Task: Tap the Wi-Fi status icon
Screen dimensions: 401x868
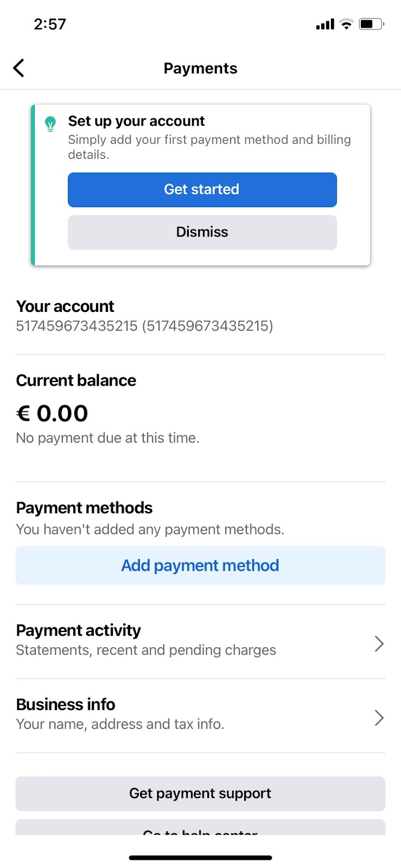Action: 346,24
